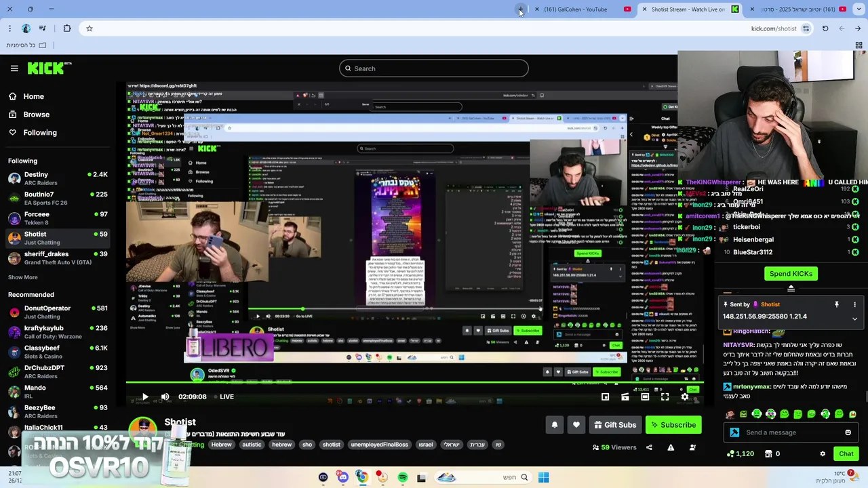The height and width of the screenshot is (488, 868).
Task: Open channel points 1,120 balance
Action: (740, 454)
